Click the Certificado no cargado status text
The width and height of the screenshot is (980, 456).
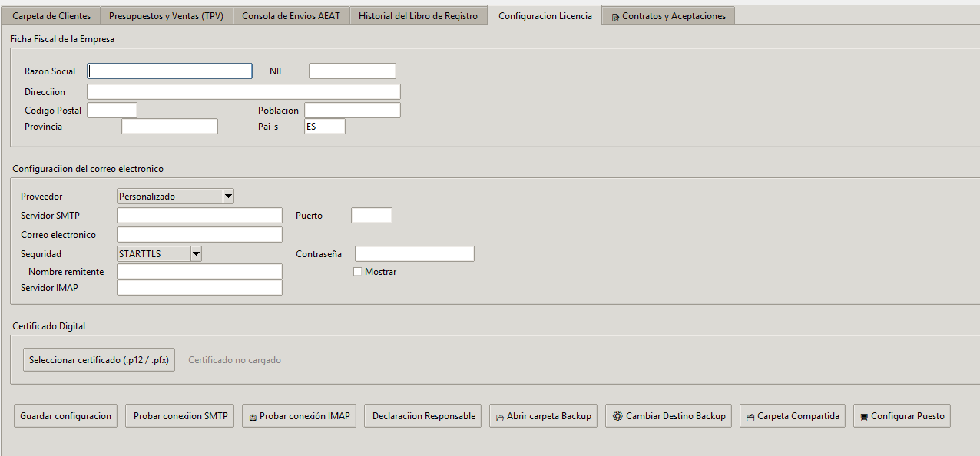(x=235, y=359)
